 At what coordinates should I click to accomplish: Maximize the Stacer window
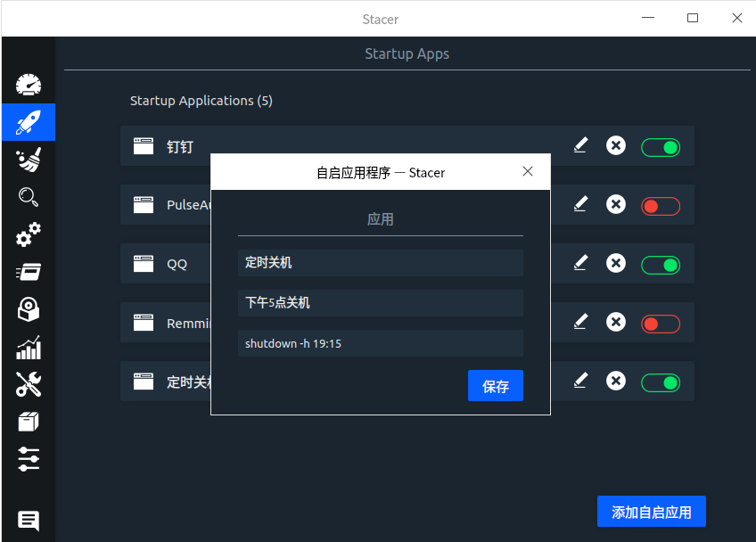[x=693, y=19]
